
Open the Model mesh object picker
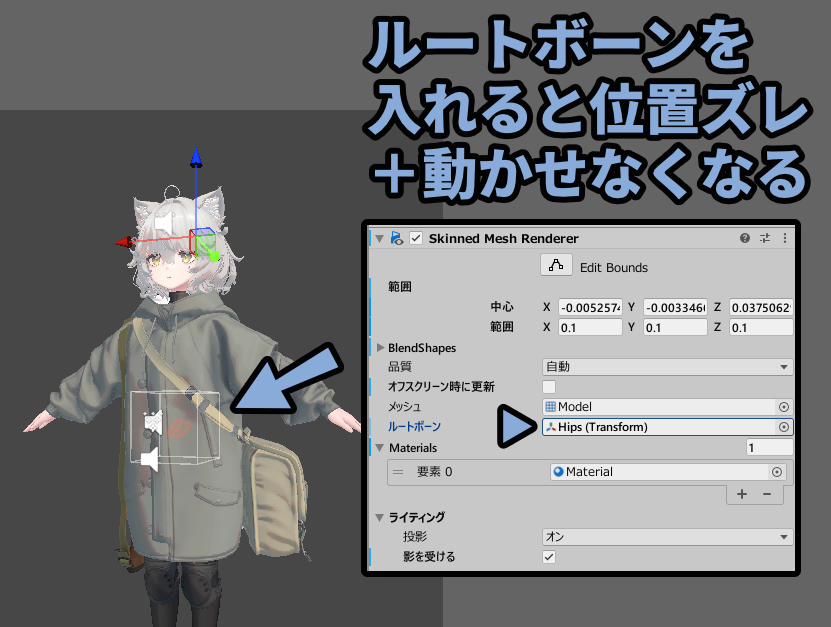click(x=784, y=407)
